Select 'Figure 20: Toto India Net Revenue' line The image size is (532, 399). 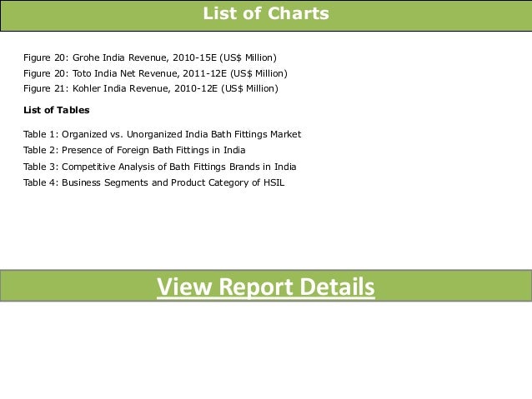click(155, 73)
